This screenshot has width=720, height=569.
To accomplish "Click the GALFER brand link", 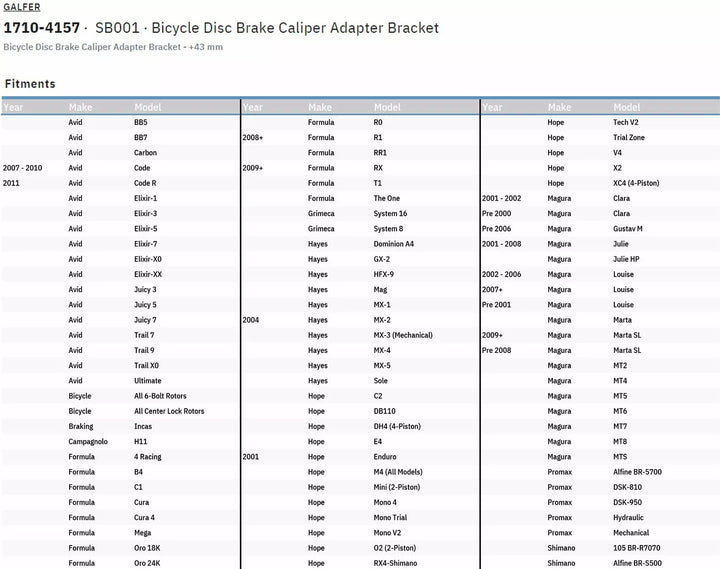I will coord(22,7).
